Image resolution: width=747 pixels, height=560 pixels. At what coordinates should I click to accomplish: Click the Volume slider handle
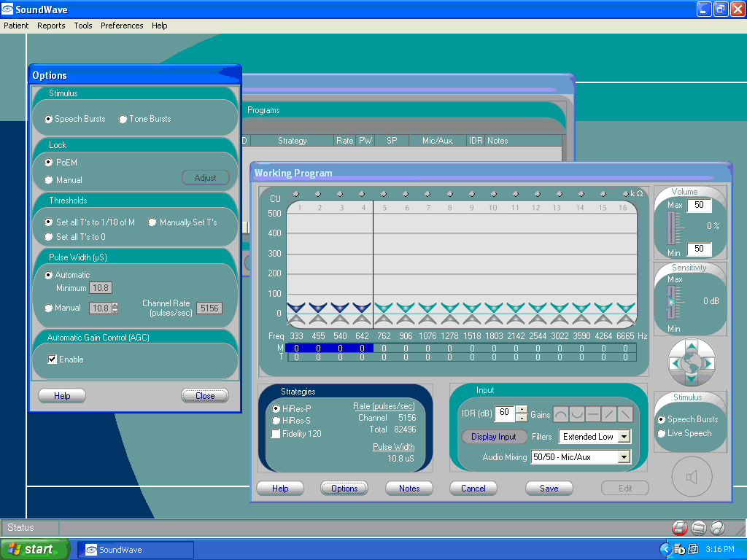(x=671, y=228)
